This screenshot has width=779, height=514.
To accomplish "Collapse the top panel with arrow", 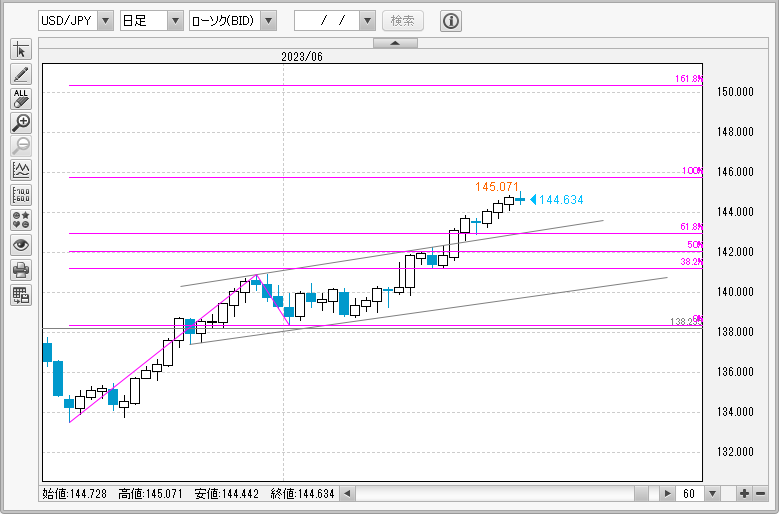I will [395, 43].
